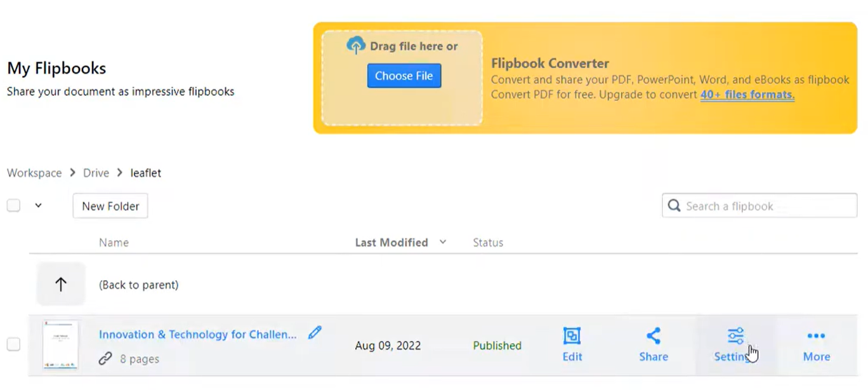Open the More options ellipsis icon
This screenshot has width=868, height=390.
pyautogui.click(x=816, y=336)
